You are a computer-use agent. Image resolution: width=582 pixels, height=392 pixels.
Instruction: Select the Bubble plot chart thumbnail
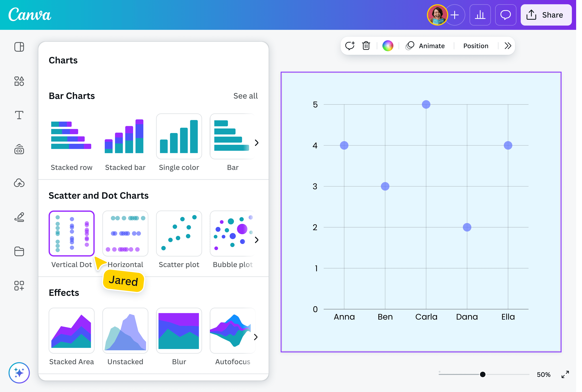pyautogui.click(x=232, y=233)
